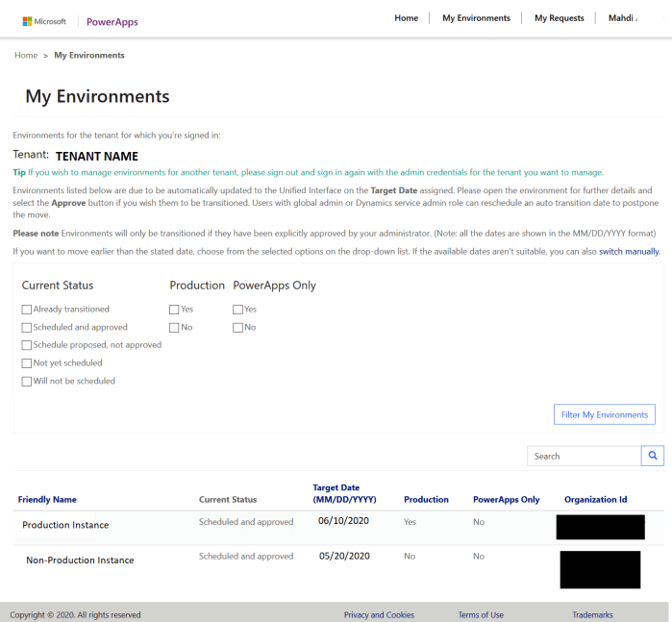Check No under PowerApps Only filter

[x=237, y=328]
